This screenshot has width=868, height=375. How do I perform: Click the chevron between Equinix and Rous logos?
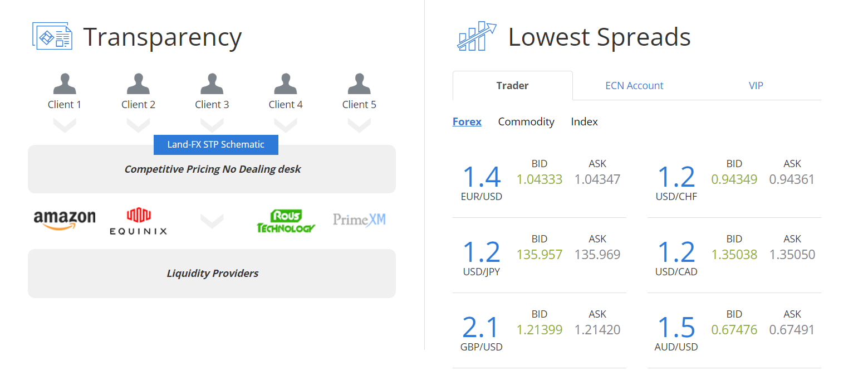[x=212, y=221]
